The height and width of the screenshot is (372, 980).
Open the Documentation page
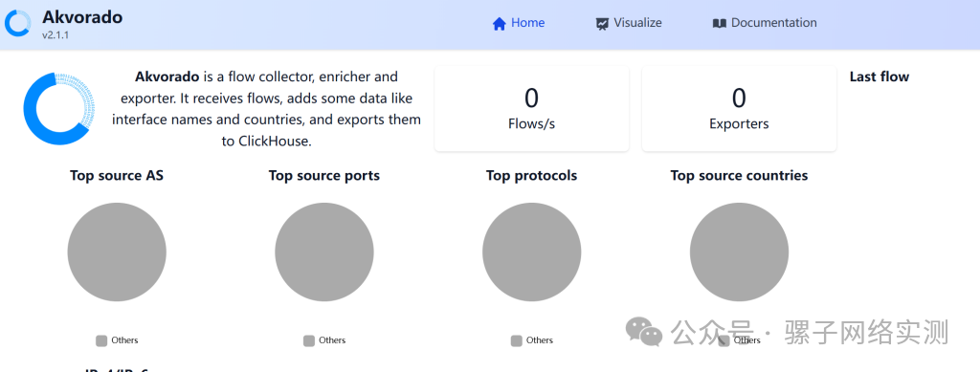coord(765,23)
